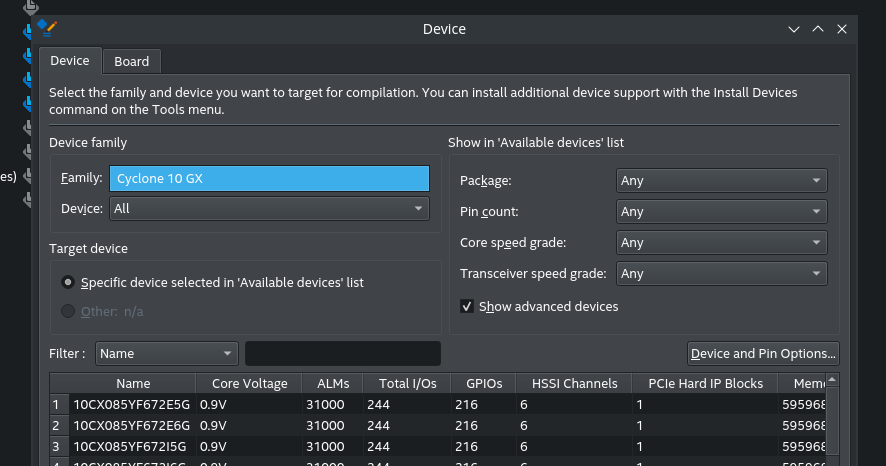Click the Device and Pin Options button
Viewport: 886px width, 466px height.
click(x=763, y=353)
